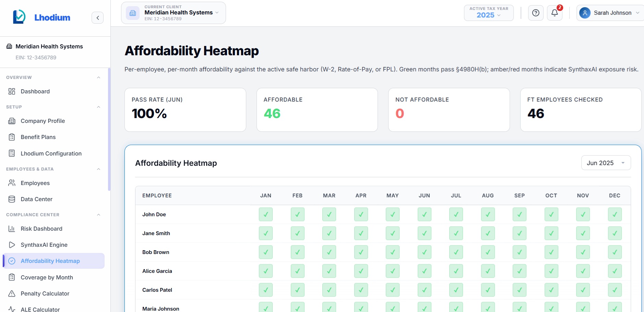Viewport: 644px width, 312px height.
Task: Collapse the Setup section
Action: [99, 107]
